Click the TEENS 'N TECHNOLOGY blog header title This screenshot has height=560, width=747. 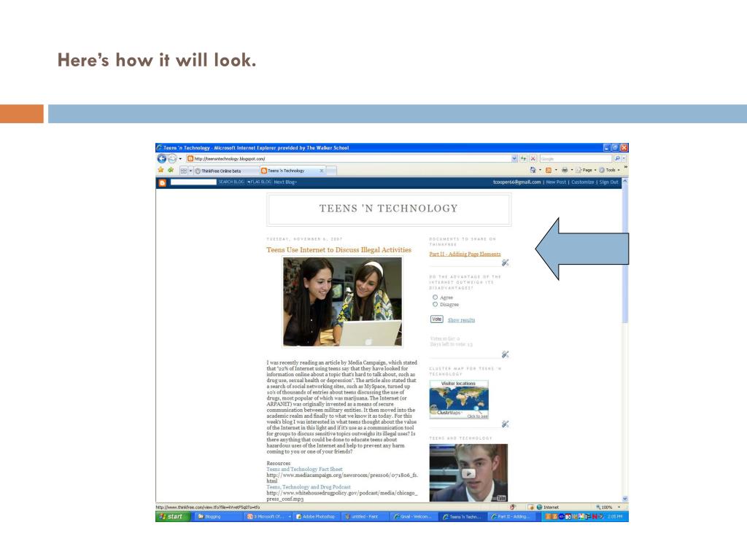click(x=388, y=209)
